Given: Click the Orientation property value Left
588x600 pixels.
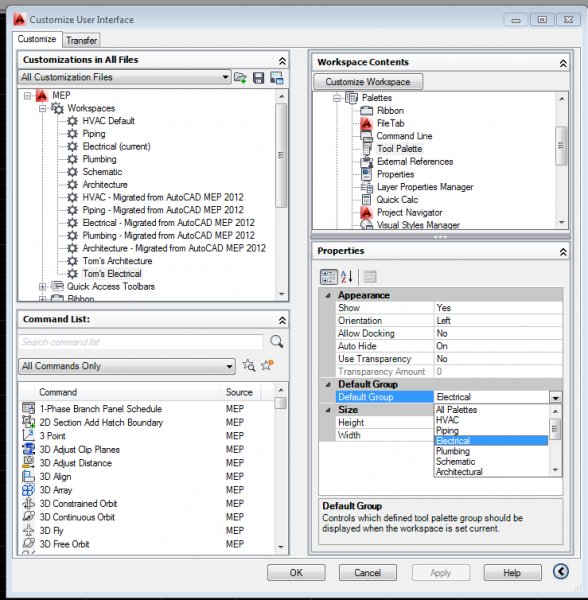Looking at the screenshot, I should tap(498, 321).
